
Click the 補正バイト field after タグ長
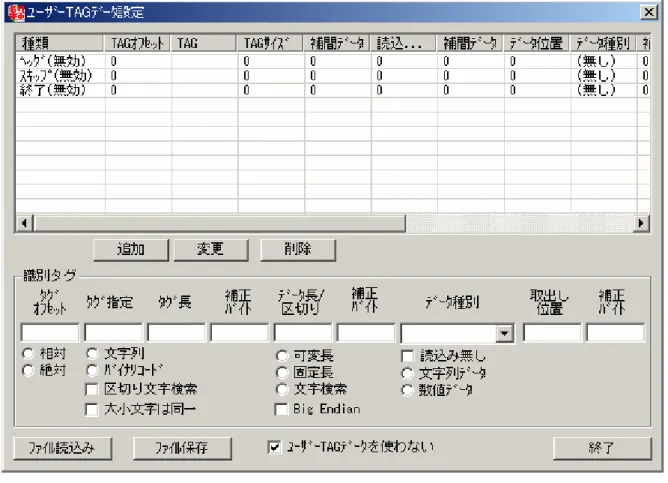pyautogui.click(x=239, y=333)
